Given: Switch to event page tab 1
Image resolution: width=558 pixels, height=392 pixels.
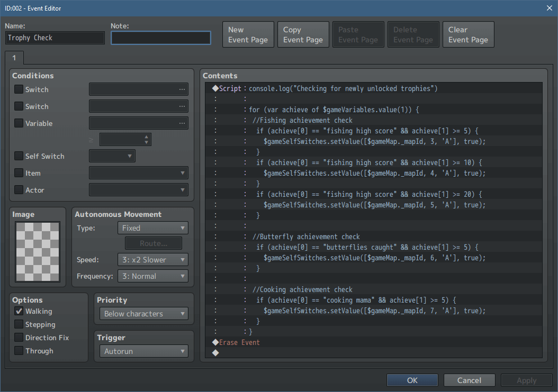Looking at the screenshot, I should click(14, 58).
